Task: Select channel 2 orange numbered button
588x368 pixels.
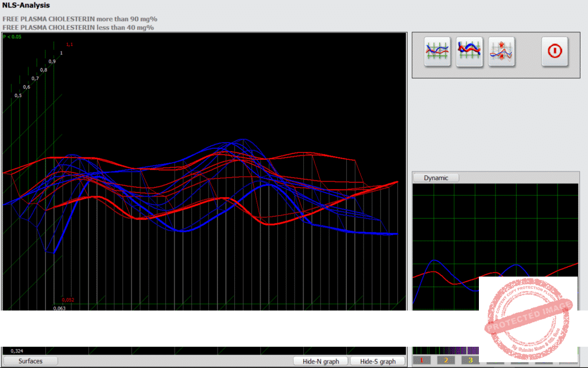Action: (x=446, y=361)
